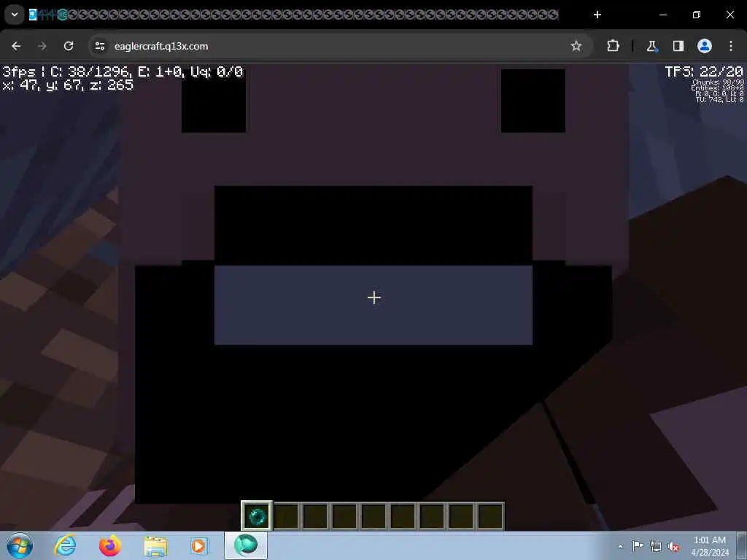Open Windows Media Player from taskbar
The height and width of the screenshot is (560, 747).
(198, 545)
